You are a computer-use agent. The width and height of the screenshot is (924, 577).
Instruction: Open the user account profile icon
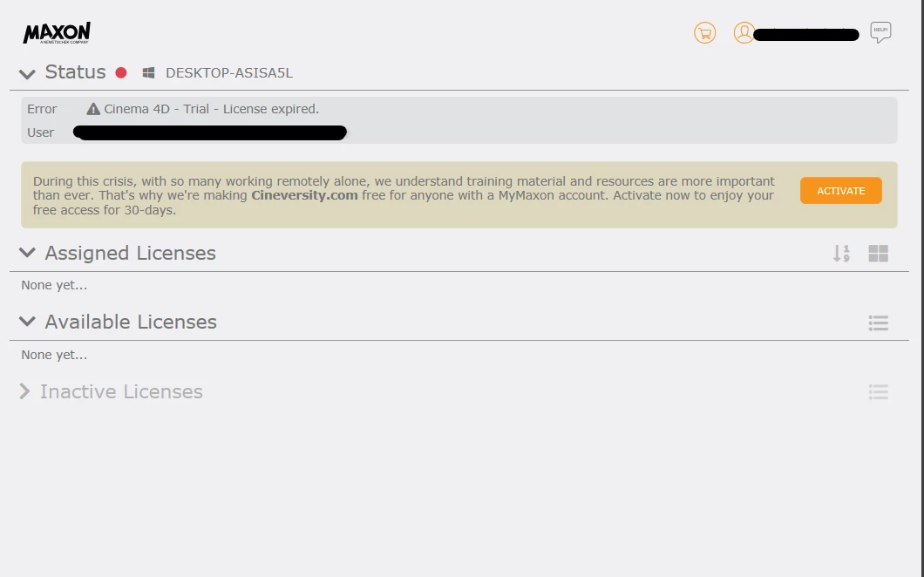click(x=744, y=32)
